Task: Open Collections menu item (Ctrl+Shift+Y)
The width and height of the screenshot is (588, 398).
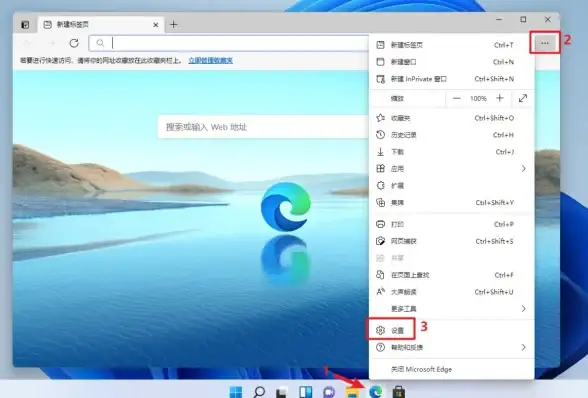Action: (x=452, y=203)
